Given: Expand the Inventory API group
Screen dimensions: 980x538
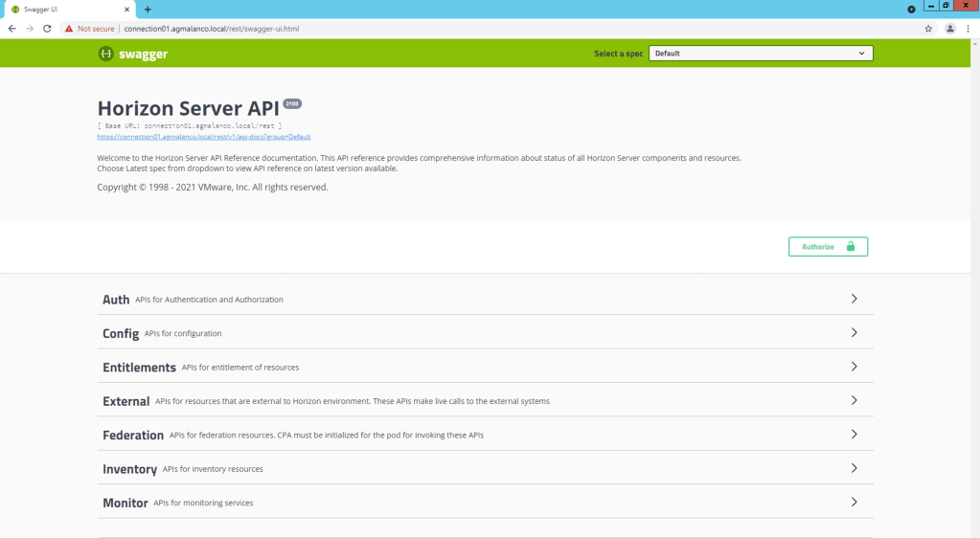Looking at the screenshot, I should tap(129, 469).
